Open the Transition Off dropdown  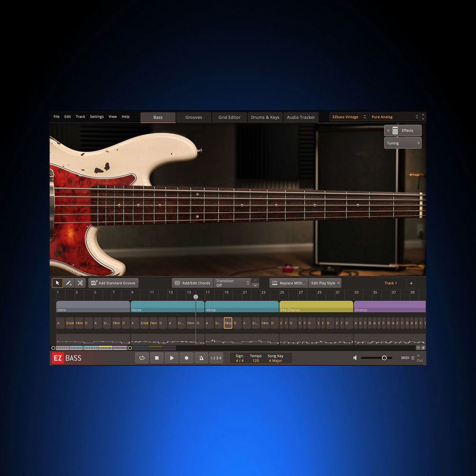pyautogui.click(x=232, y=283)
